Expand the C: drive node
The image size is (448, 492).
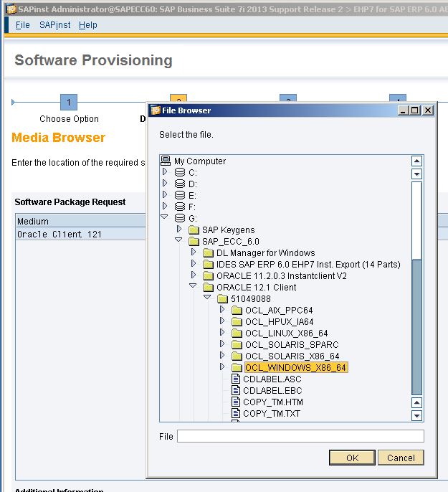(x=165, y=171)
